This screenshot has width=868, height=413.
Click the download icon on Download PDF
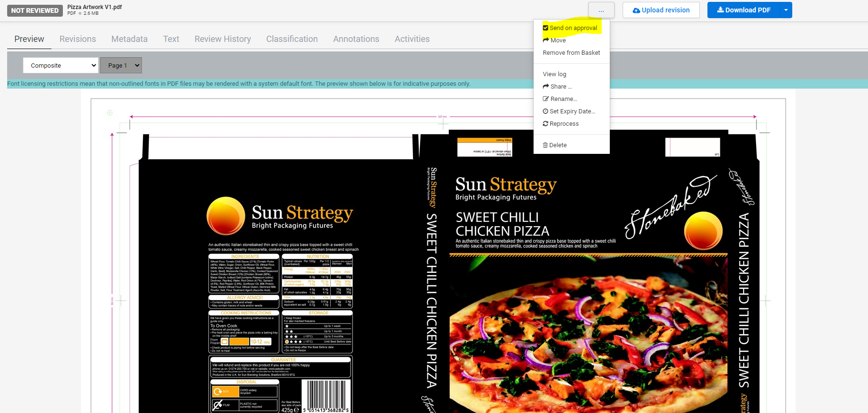tap(720, 10)
